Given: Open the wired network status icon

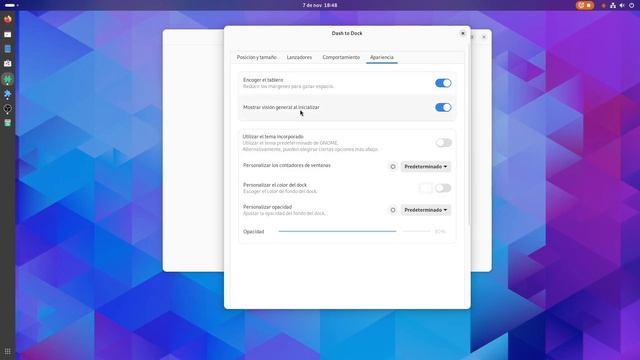Looking at the screenshot, I should (613, 5).
